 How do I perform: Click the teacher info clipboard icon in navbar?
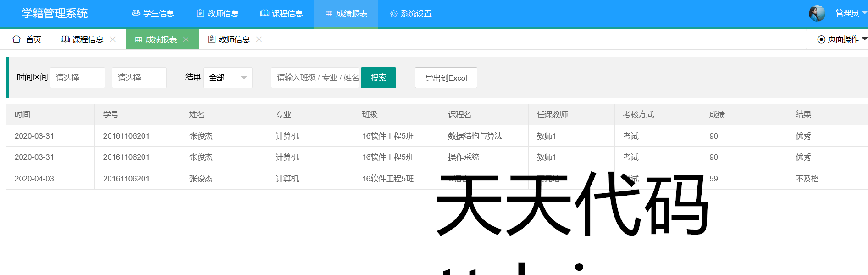point(200,13)
